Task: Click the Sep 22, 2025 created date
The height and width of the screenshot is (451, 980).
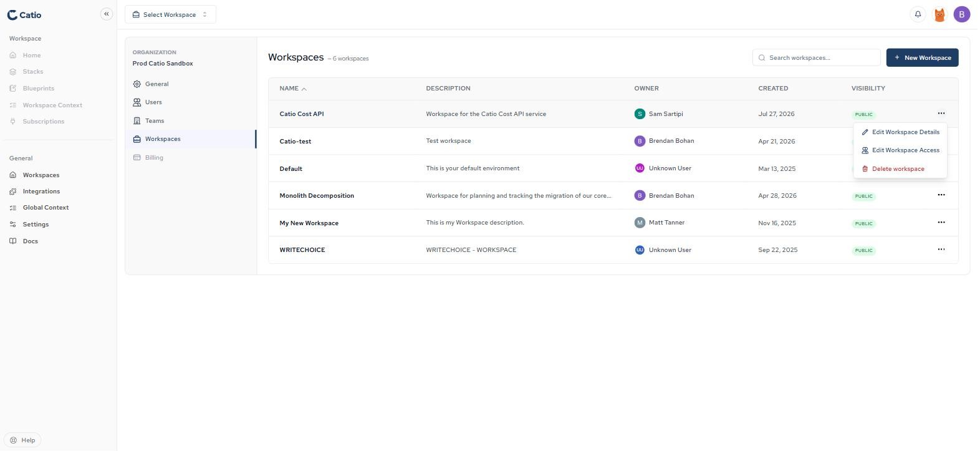Action: (778, 250)
